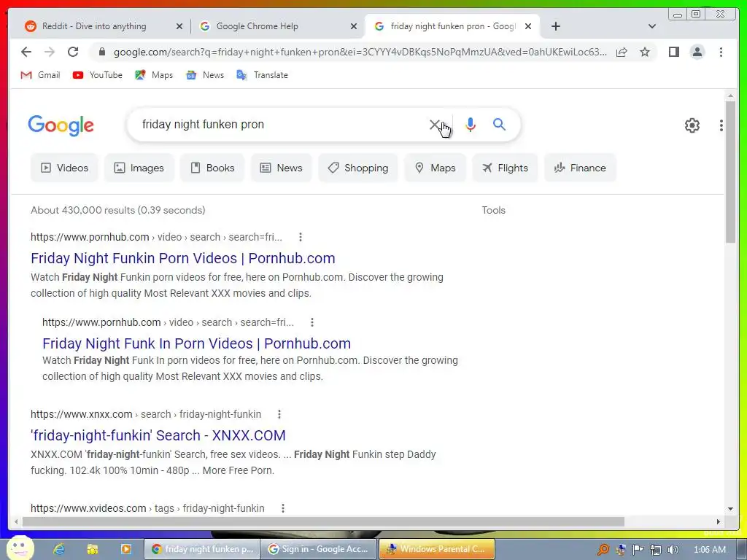Launch Windows Media Player from the taskbar
The width and height of the screenshot is (747, 560).
125,549
